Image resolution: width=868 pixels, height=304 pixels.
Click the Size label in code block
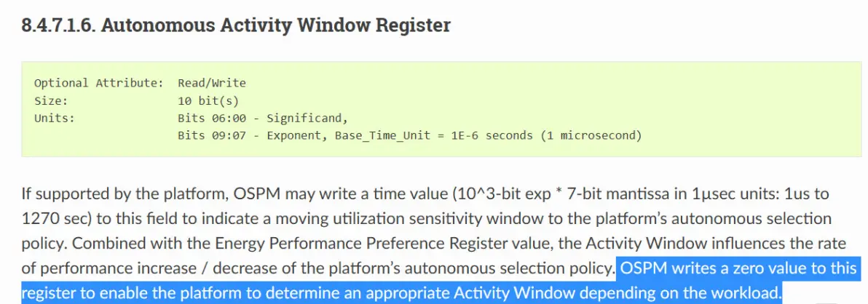pos(50,100)
